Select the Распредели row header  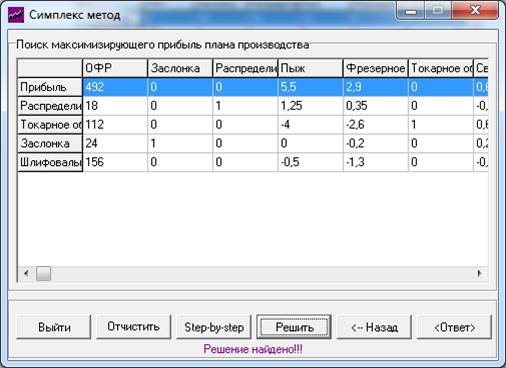point(50,106)
